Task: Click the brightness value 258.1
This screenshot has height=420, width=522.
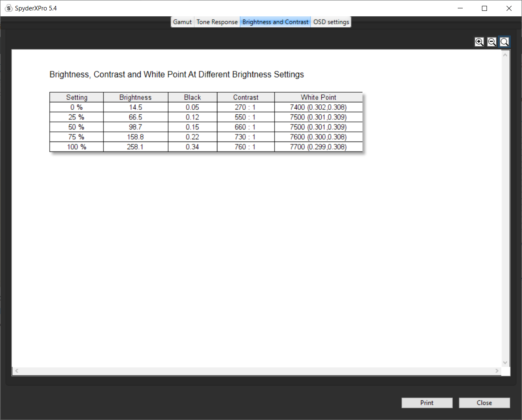Action: coord(136,147)
